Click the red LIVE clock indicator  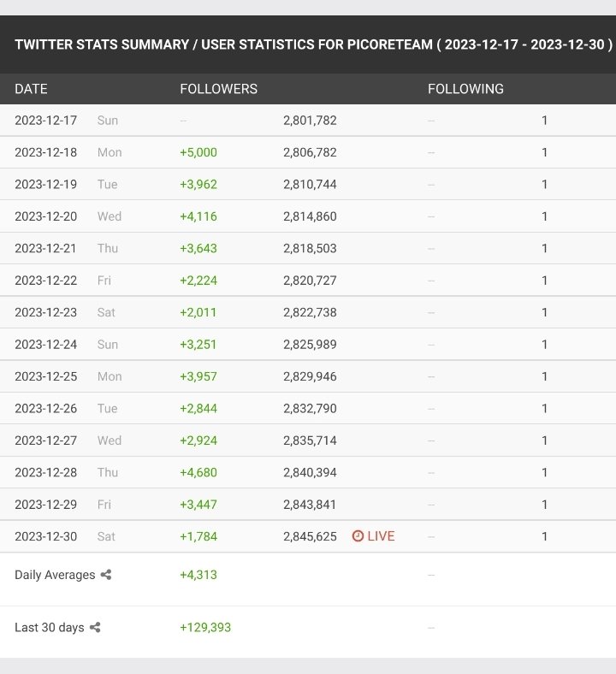(x=373, y=536)
